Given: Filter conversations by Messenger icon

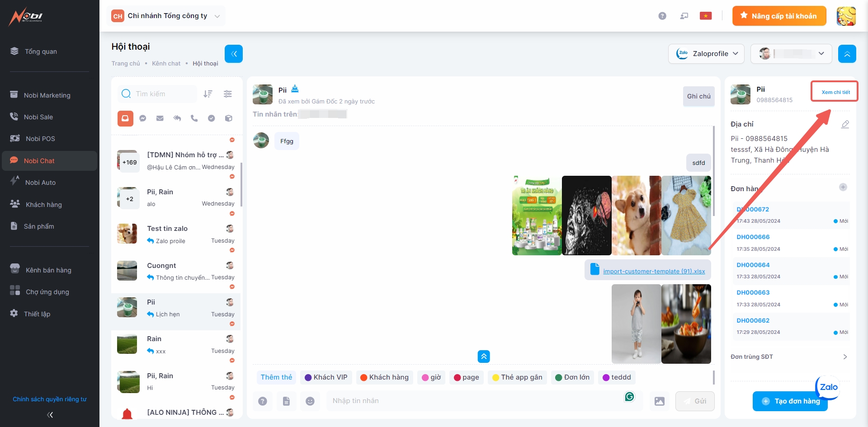Looking at the screenshot, I should coord(143,118).
